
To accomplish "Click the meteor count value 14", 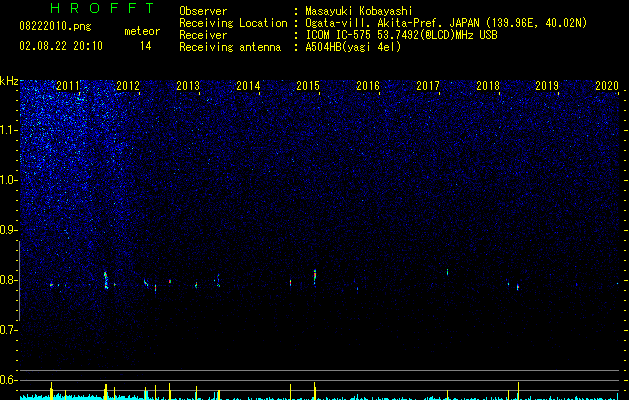I will 146,46.
